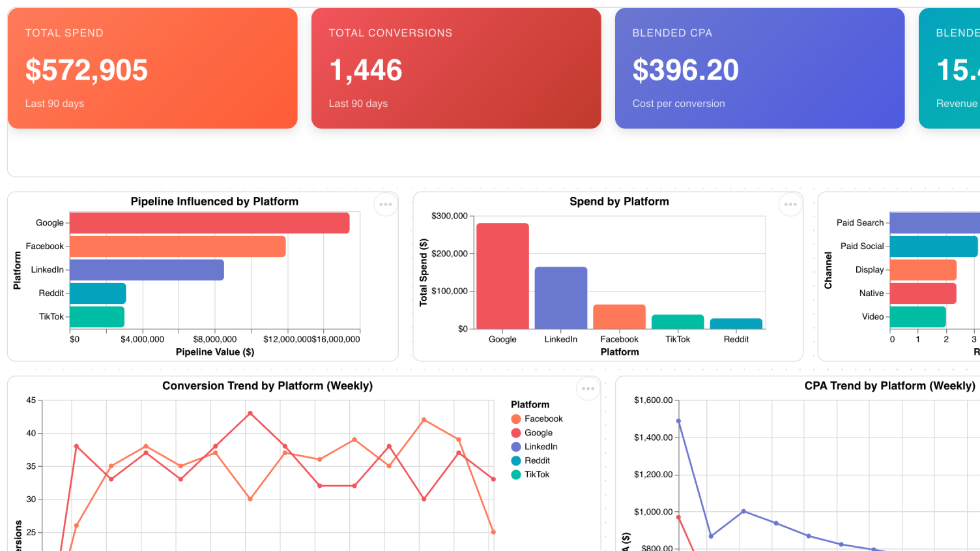Click the Google bar in Spend by Platform
The height and width of the screenshot is (551, 980).
502,276
